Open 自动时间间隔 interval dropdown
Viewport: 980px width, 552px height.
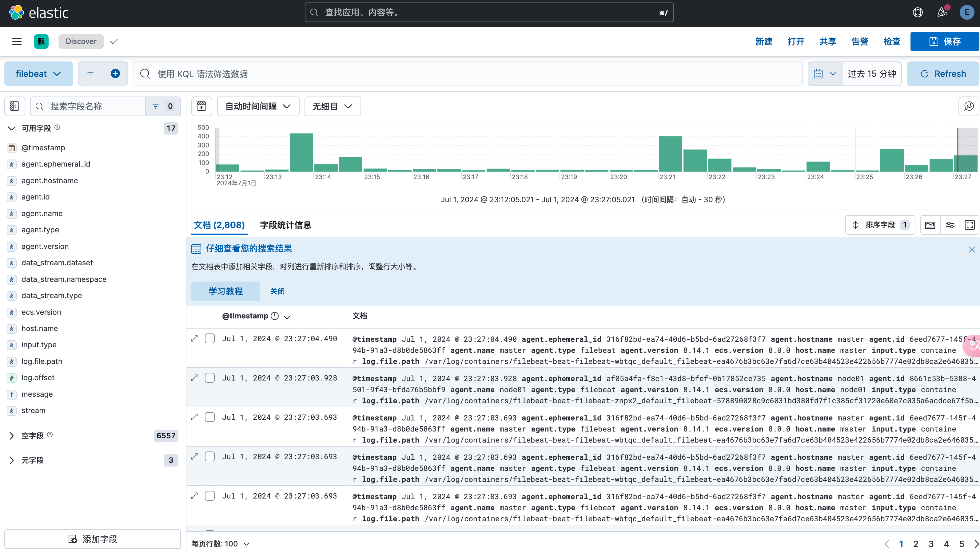[258, 106]
